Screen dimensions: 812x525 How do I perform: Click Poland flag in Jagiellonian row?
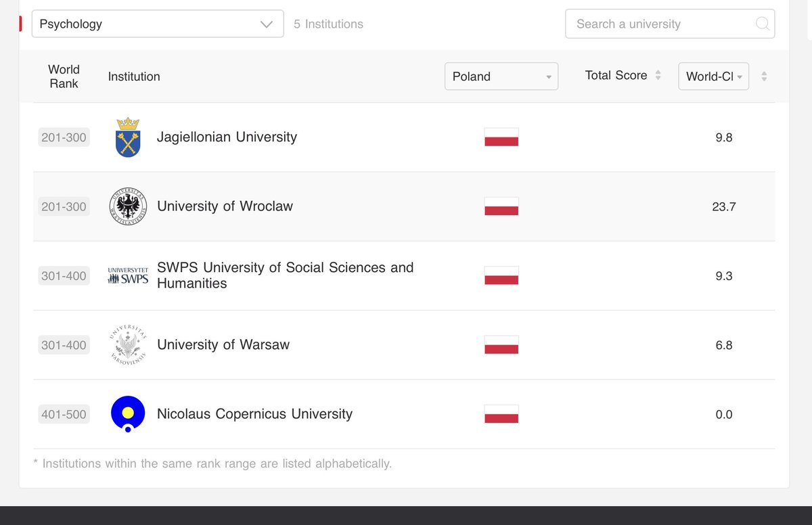point(501,137)
